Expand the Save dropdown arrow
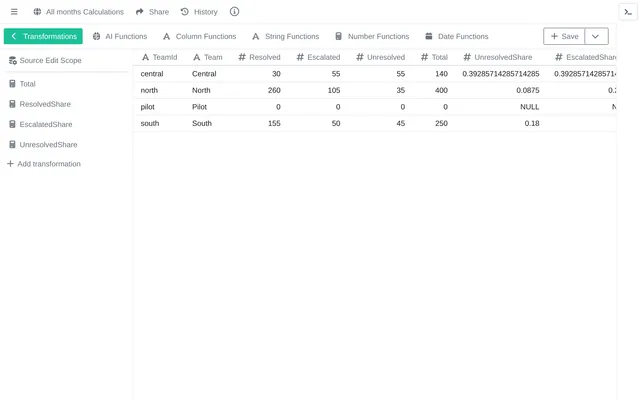This screenshot has height=400, width=640. 596,36
